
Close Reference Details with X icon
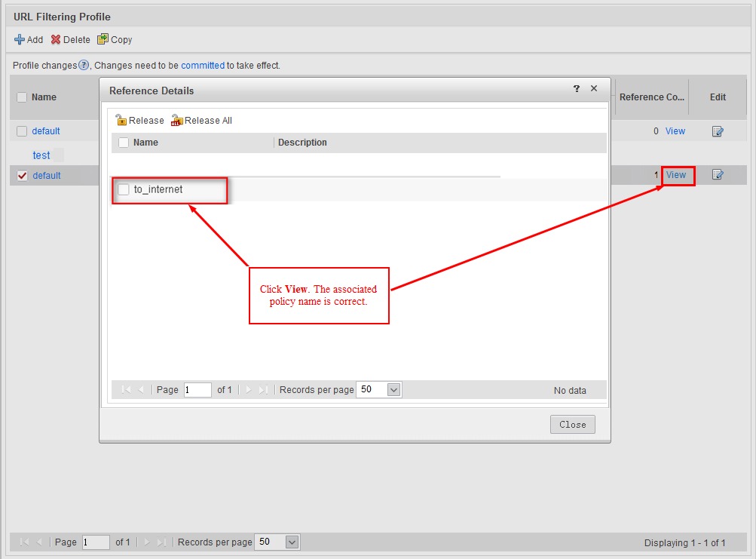594,88
